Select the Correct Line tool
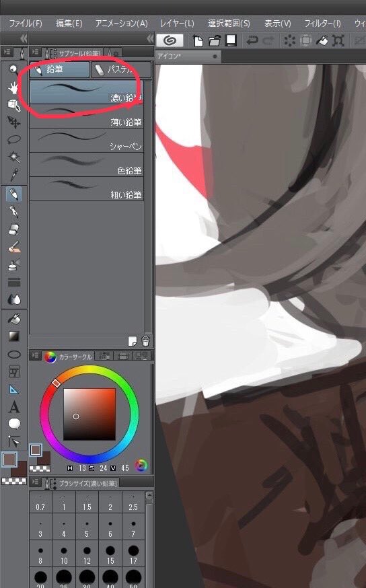This screenshot has width=366, height=588. pyautogui.click(x=13, y=441)
